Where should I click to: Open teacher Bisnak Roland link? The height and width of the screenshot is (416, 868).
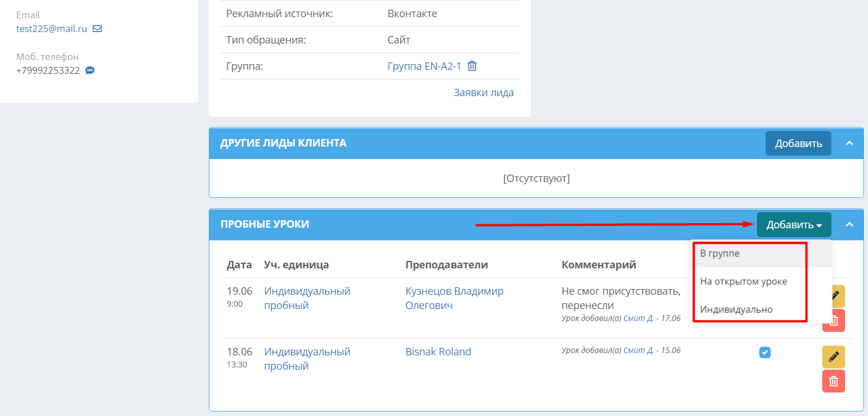coord(438,352)
